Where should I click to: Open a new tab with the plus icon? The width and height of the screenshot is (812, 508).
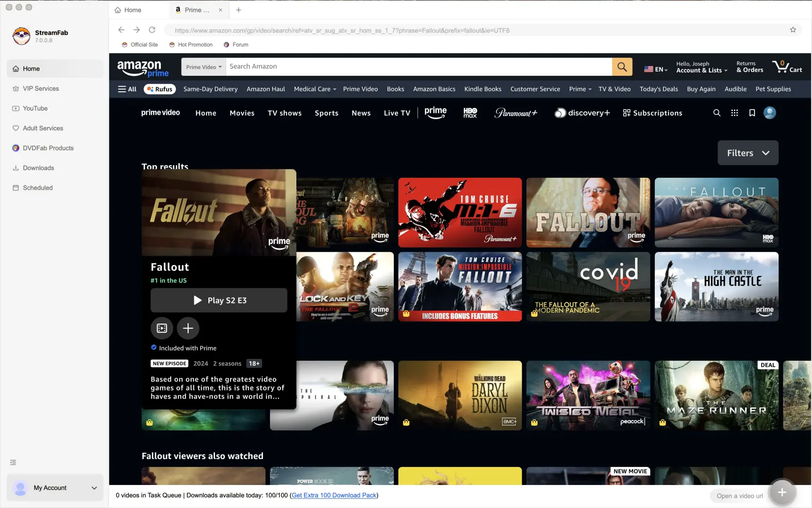(239, 10)
